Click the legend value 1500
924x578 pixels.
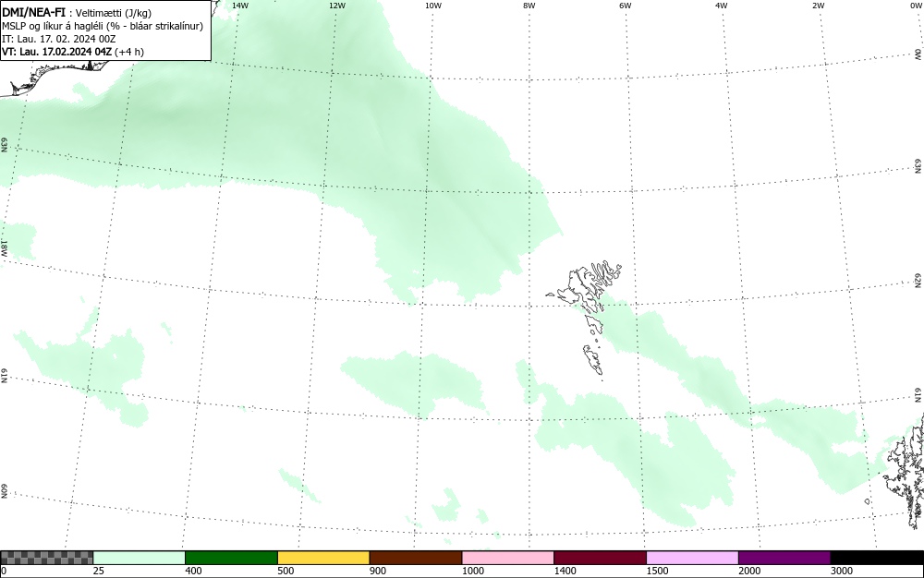point(657,571)
